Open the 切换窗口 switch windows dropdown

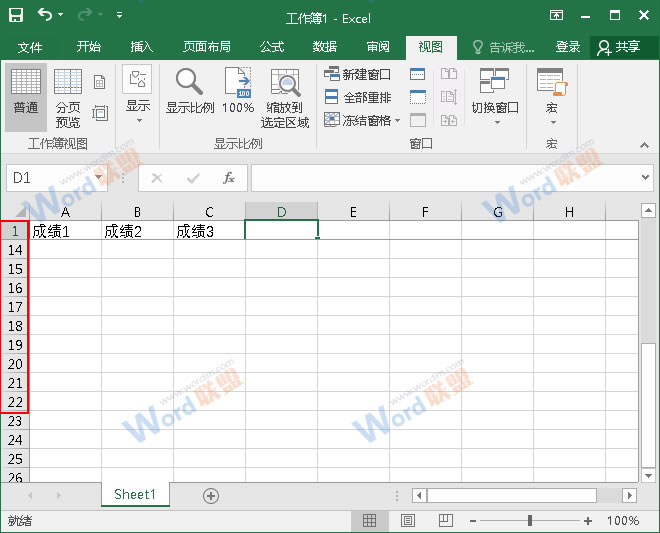coord(495,96)
